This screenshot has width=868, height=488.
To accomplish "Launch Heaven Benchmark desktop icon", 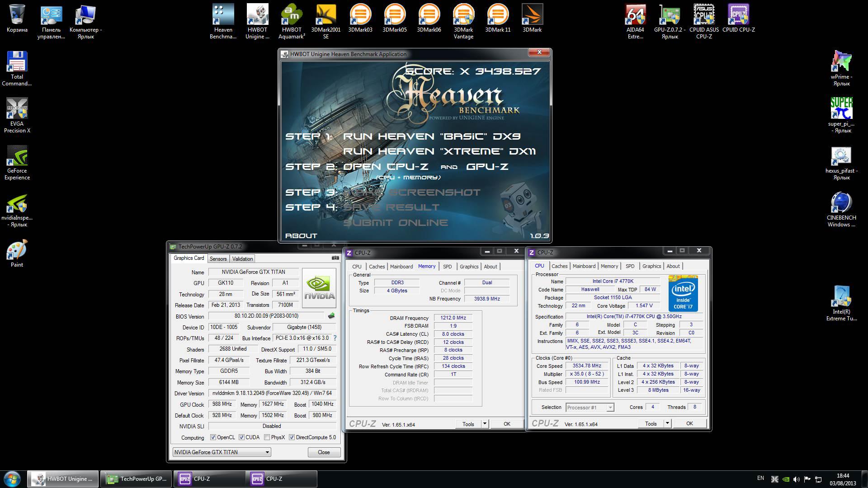I will tap(223, 23).
